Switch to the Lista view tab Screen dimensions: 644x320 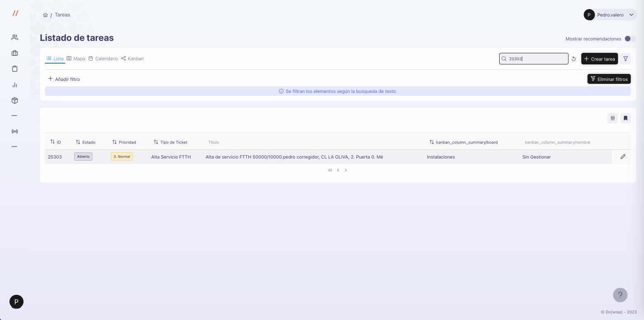click(x=55, y=59)
